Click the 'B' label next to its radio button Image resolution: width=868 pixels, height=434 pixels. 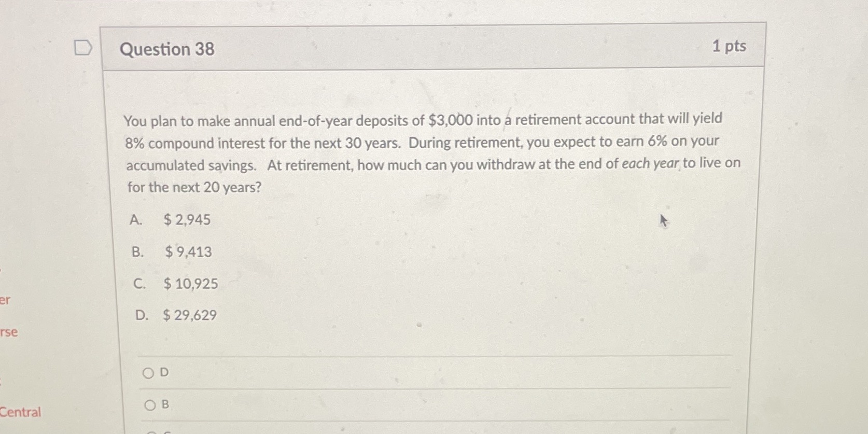coord(164,404)
